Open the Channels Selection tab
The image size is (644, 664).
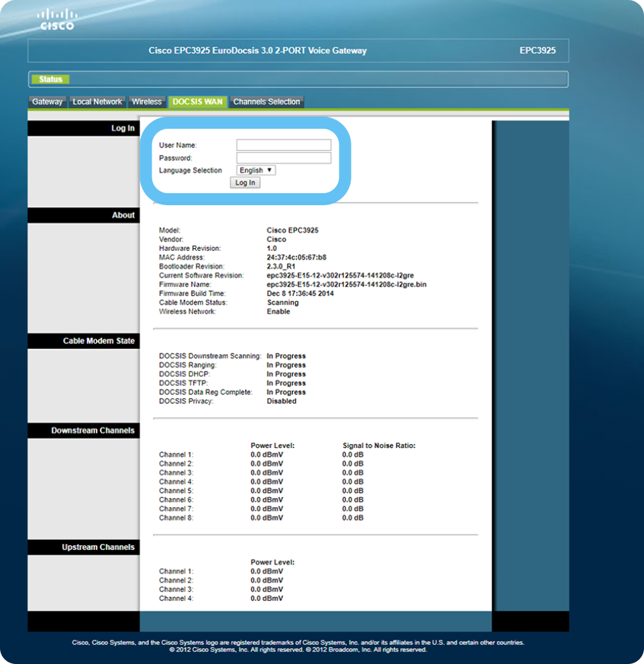pyautogui.click(x=266, y=102)
